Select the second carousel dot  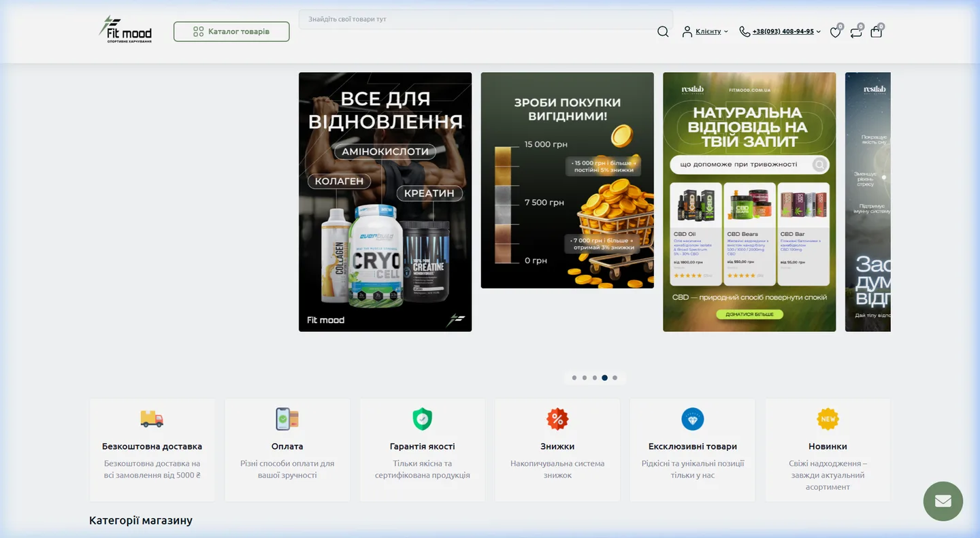[x=585, y=377]
